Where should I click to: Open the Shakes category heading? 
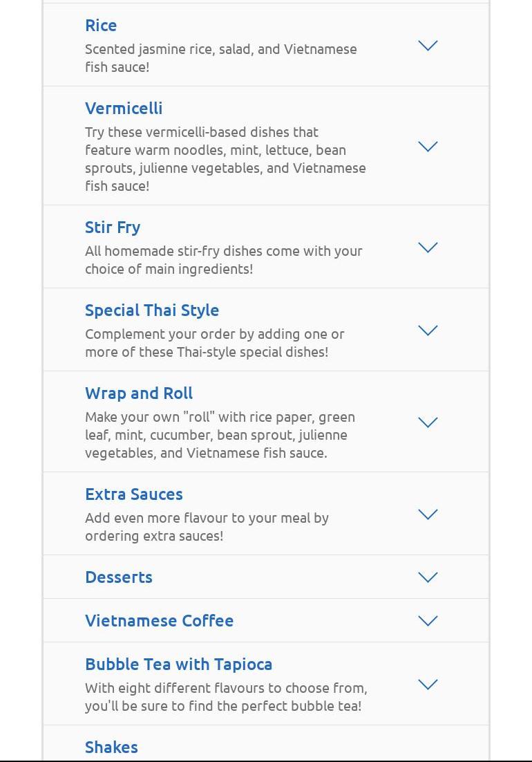click(111, 747)
